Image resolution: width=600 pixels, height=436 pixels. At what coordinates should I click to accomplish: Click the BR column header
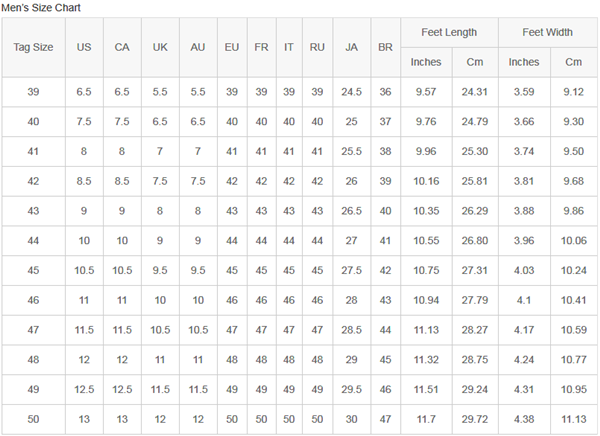385,47
